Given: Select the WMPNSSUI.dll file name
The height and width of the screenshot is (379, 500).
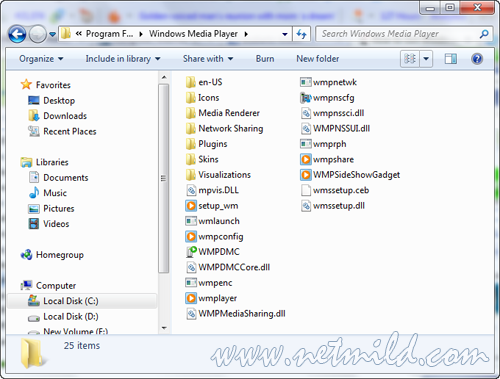Looking at the screenshot, I should [341, 129].
